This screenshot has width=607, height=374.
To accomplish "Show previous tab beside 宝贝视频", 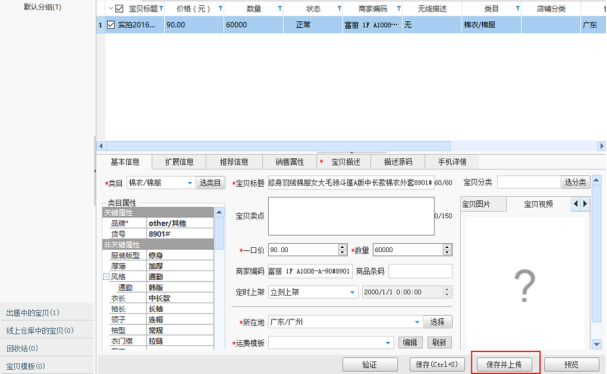I will [x=576, y=204].
